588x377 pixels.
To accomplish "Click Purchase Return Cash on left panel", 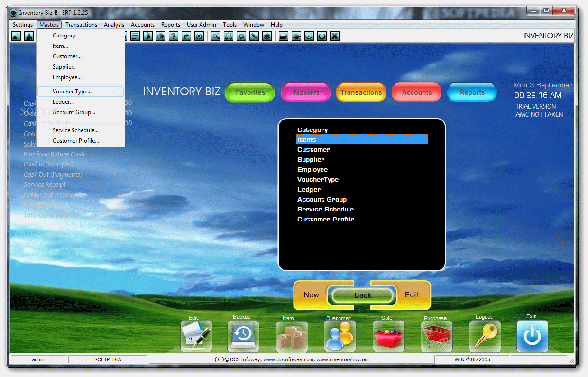I will click(54, 154).
